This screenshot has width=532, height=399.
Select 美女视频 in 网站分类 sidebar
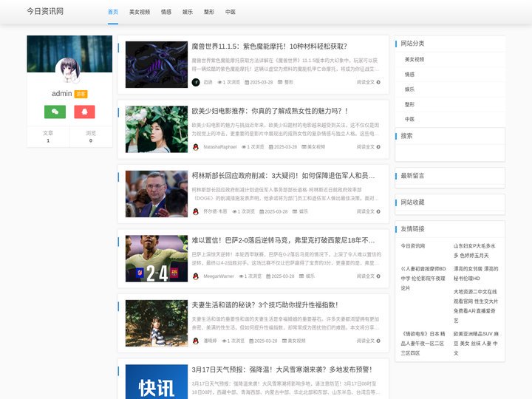[415, 59]
